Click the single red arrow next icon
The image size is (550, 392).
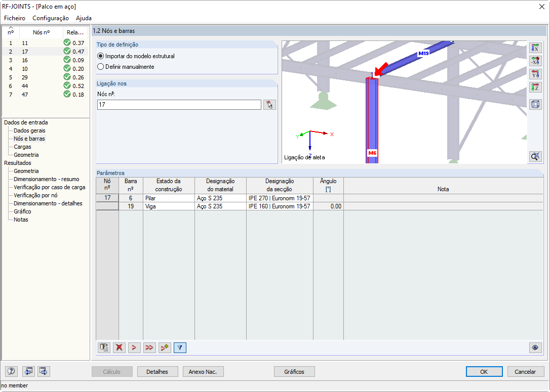tap(134, 347)
